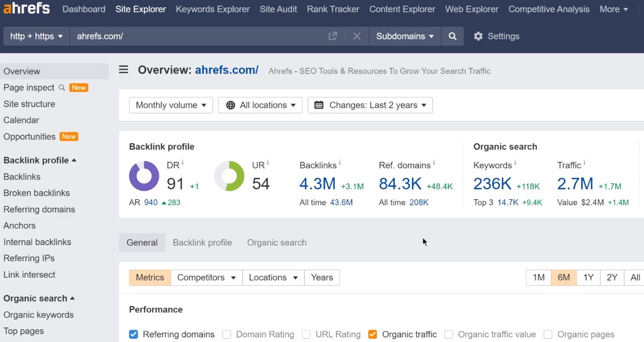Check the Domain Rating checkbox
The image size is (644, 342).
click(x=227, y=334)
